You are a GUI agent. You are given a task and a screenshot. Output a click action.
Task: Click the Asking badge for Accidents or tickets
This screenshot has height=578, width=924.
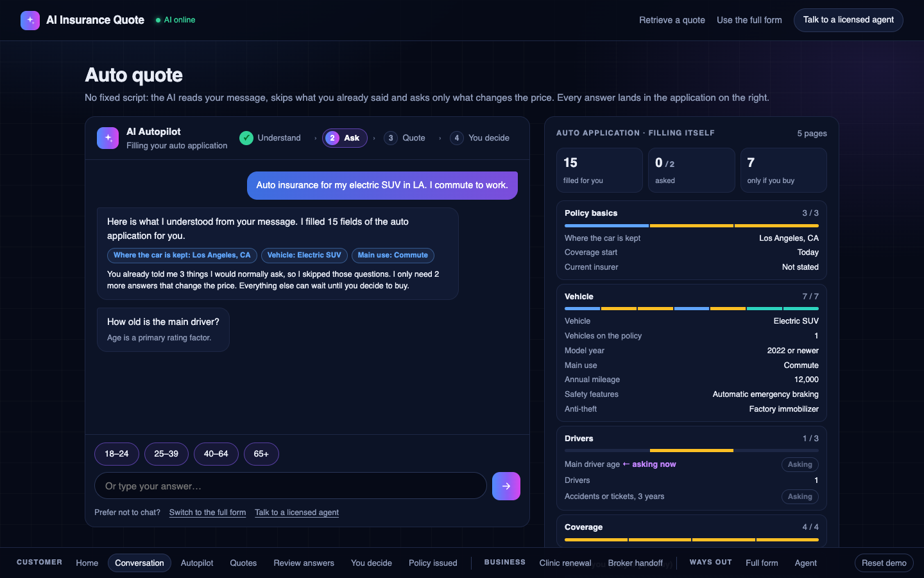(x=800, y=496)
